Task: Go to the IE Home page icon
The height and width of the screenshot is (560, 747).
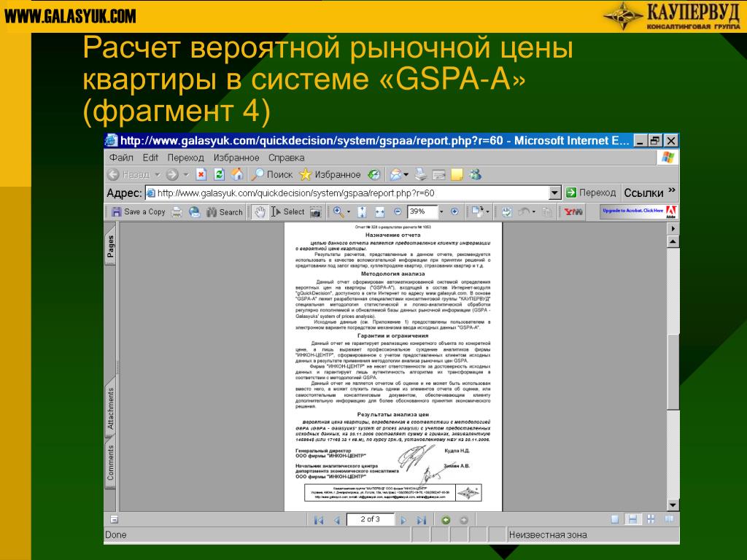Action: click(237, 175)
